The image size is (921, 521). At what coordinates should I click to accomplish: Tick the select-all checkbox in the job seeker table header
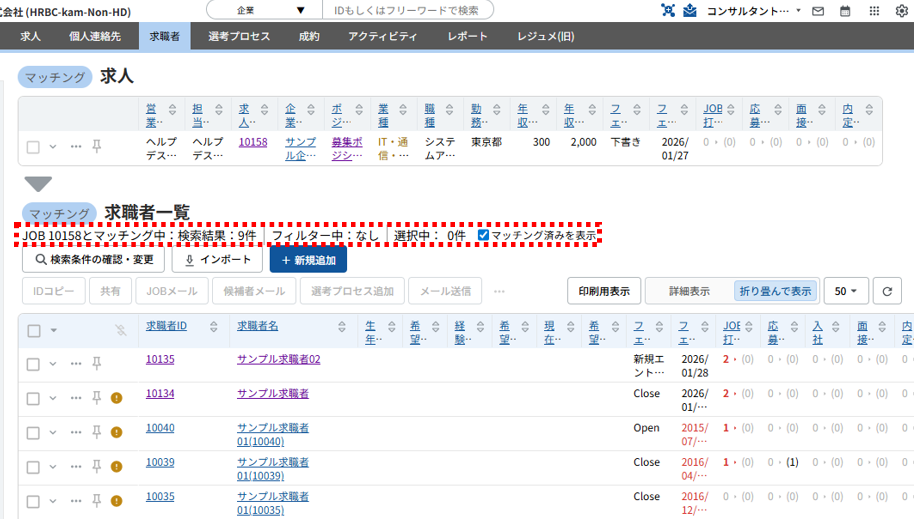(x=33, y=330)
